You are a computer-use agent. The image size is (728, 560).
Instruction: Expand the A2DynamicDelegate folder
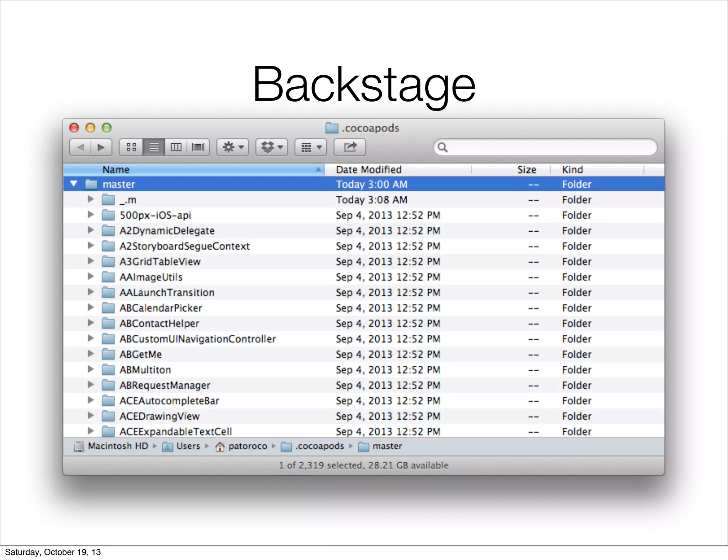point(91,230)
